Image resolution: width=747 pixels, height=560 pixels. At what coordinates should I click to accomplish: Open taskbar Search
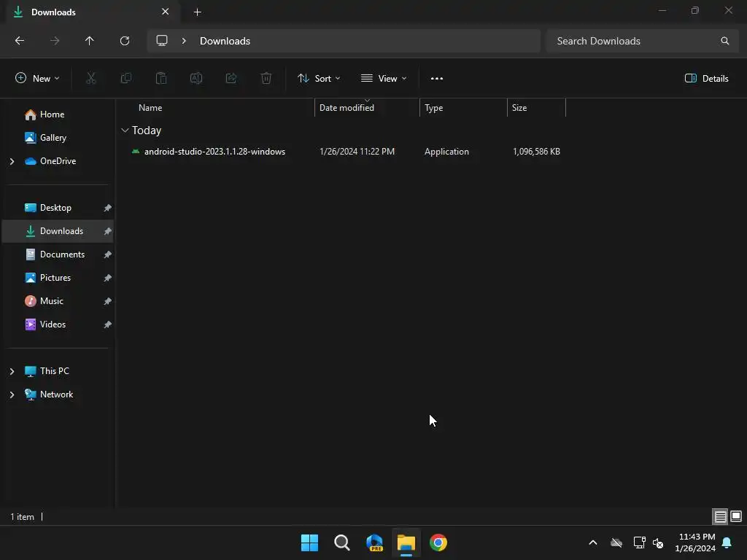[x=341, y=542]
